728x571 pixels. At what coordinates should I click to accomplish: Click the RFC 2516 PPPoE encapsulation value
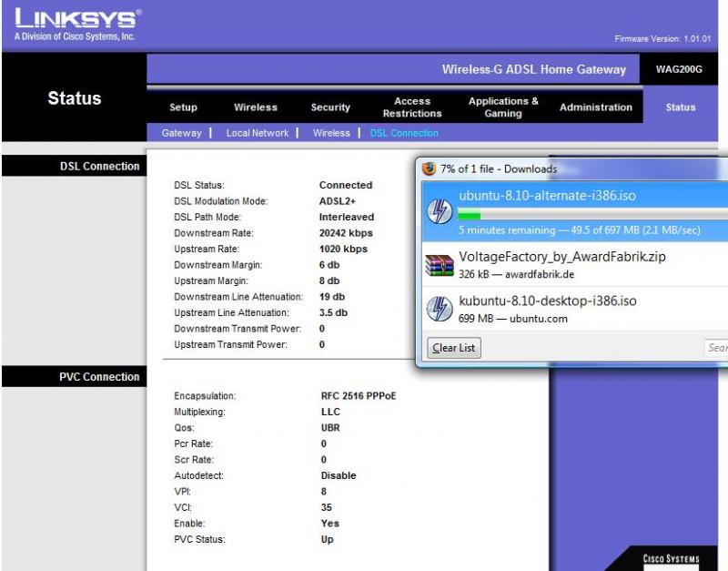click(359, 396)
